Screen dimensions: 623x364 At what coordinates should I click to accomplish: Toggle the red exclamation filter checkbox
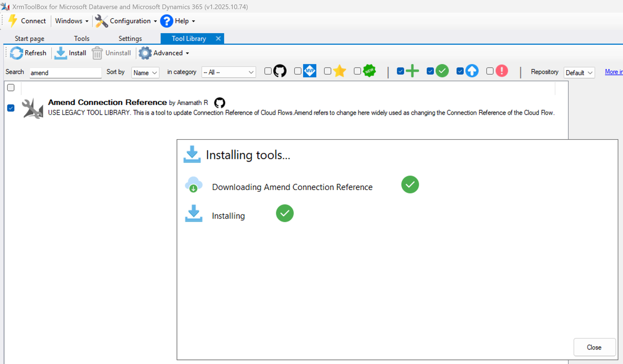click(490, 71)
